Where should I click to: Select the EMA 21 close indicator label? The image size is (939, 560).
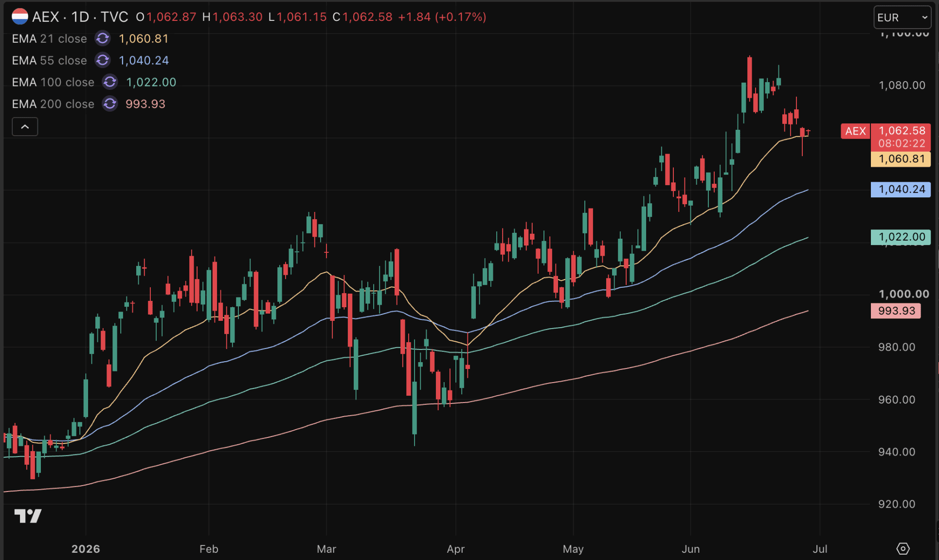pyautogui.click(x=50, y=39)
